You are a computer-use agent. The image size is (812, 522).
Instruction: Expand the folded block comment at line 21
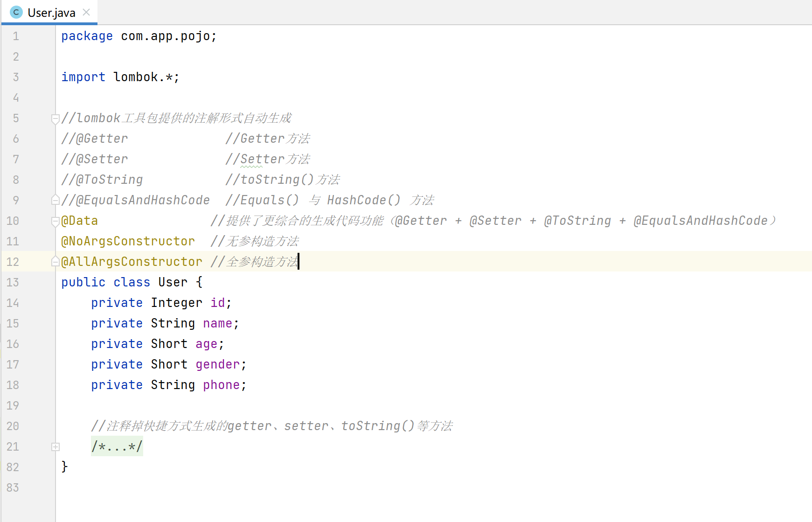click(x=55, y=447)
